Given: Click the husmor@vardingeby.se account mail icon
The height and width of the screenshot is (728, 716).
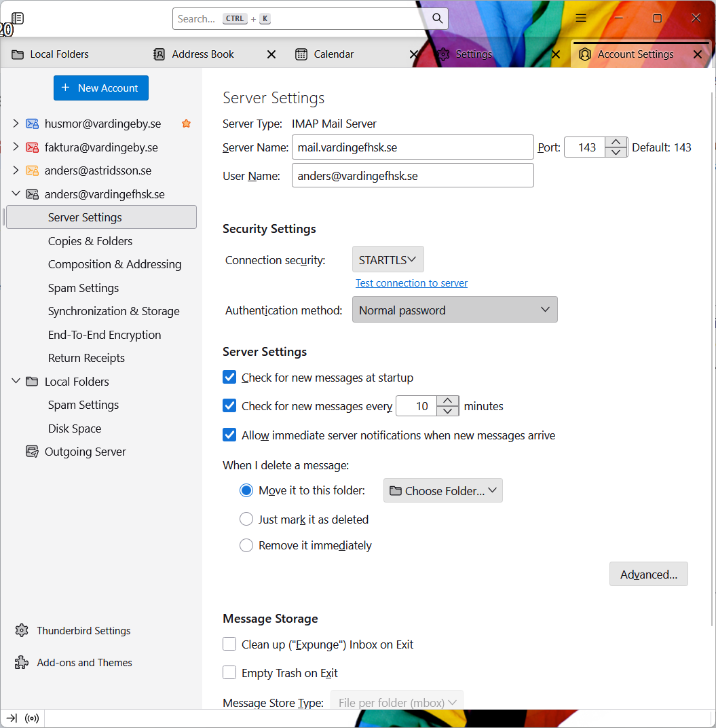Looking at the screenshot, I should coord(32,124).
